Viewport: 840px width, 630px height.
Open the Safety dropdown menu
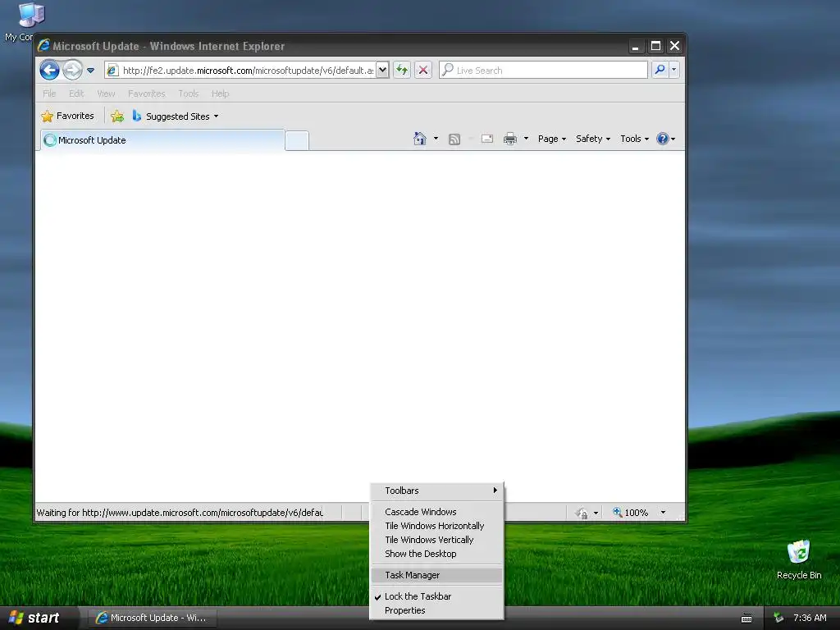[x=593, y=139]
